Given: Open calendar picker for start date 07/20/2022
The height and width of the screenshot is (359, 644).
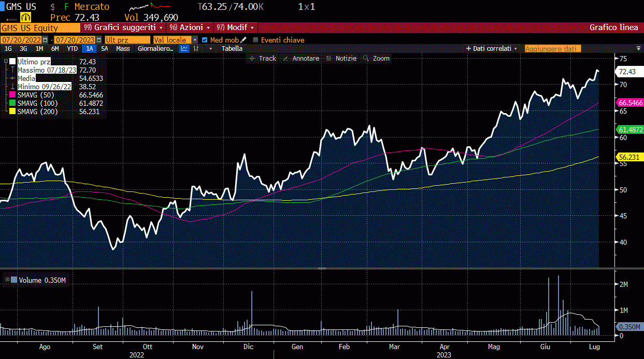Looking at the screenshot, I should point(45,40).
